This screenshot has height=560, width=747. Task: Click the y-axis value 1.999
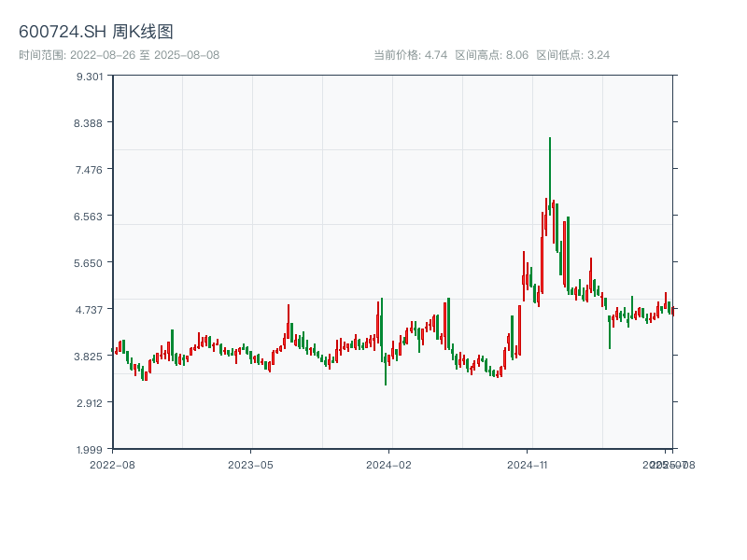click(90, 450)
